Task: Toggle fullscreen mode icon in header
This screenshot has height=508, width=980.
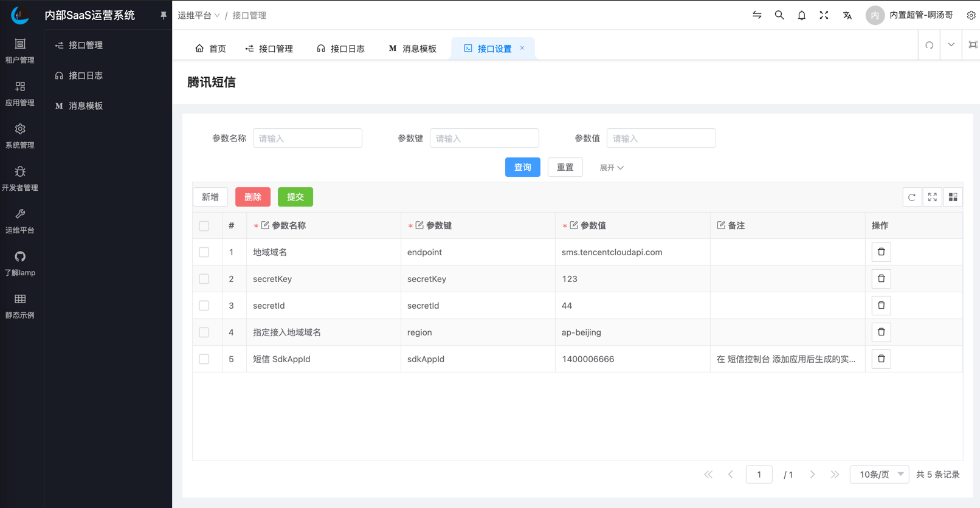Action: click(824, 15)
